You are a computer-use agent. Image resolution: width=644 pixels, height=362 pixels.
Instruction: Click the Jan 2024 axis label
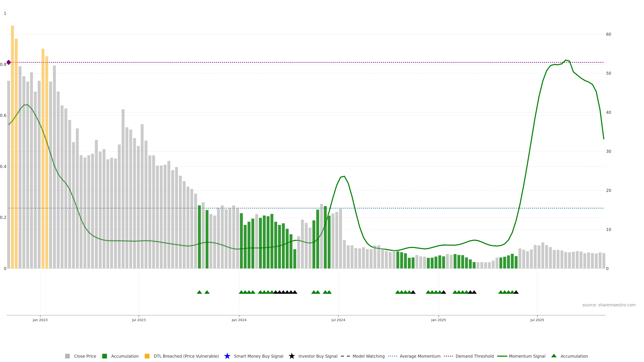point(239,320)
